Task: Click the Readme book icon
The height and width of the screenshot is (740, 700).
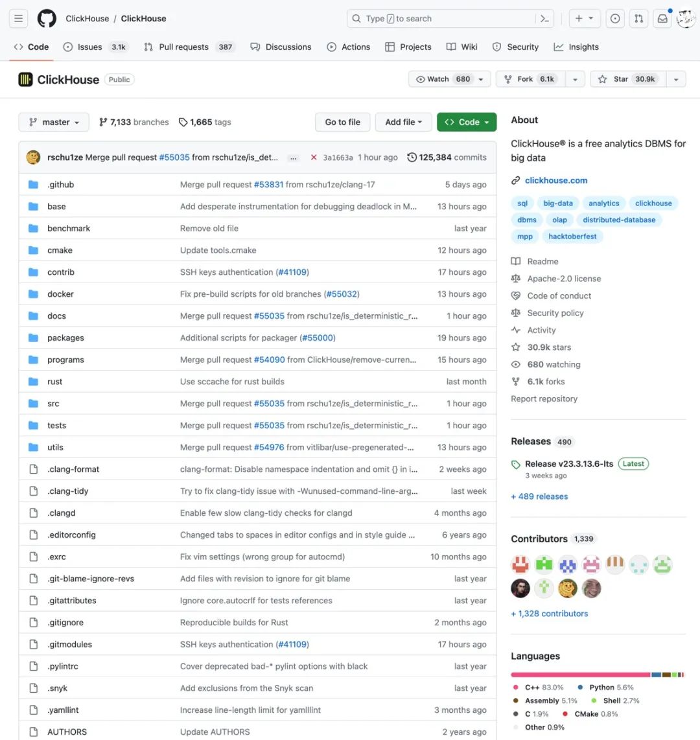Action: click(x=515, y=261)
